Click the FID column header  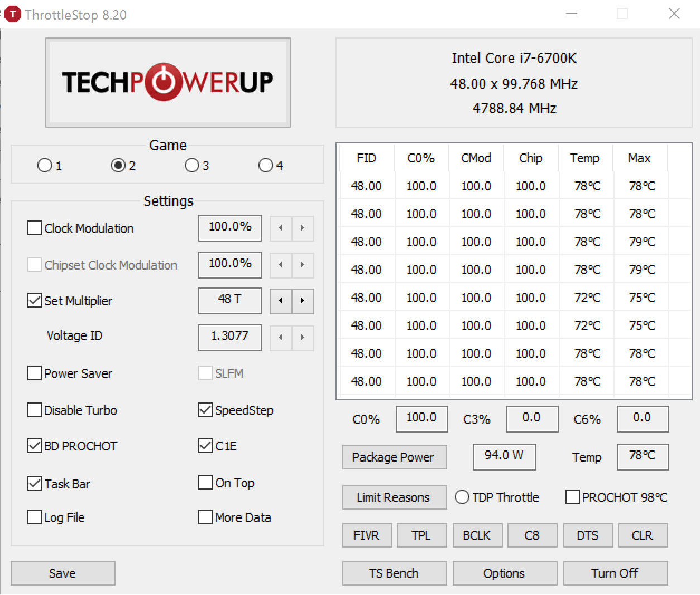(x=367, y=159)
